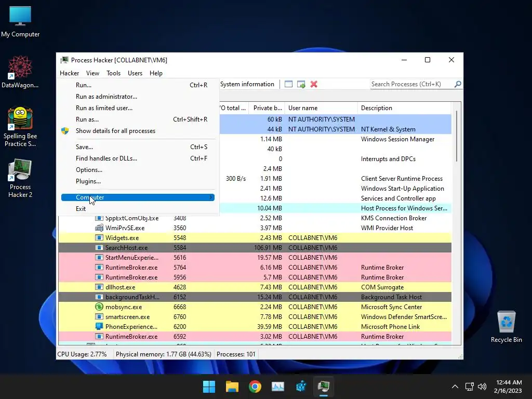Click the find window and thread icon
Image resolution: width=532 pixels, height=399 pixels.
click(x=301, y=84)
